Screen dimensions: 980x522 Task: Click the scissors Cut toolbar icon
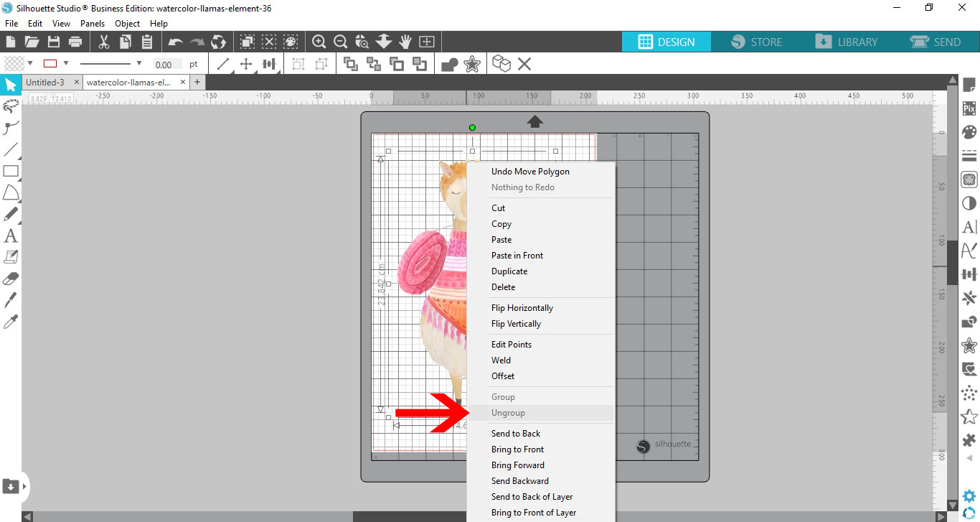tap(103, 42)
